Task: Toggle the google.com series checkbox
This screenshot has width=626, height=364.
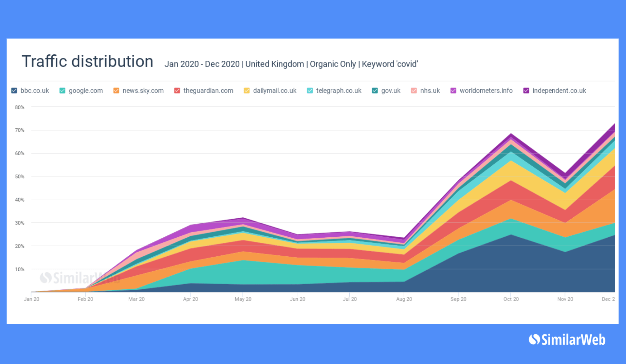Action: 62,91
